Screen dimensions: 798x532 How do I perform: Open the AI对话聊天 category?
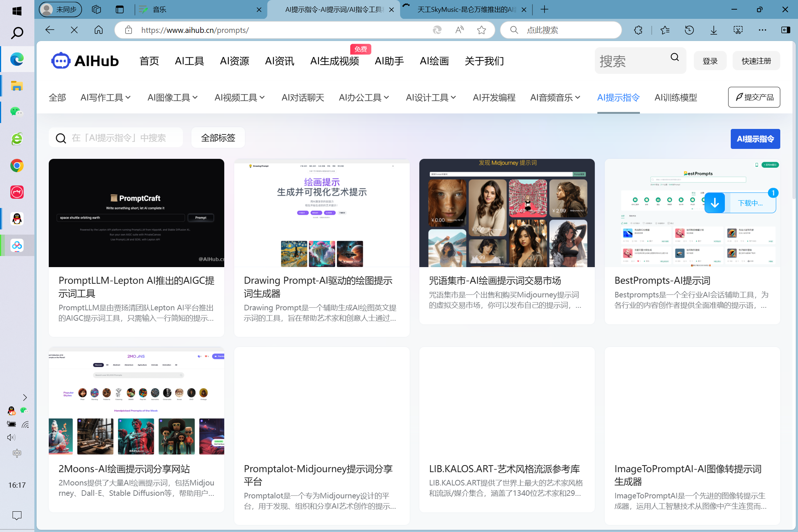point(303,98)
